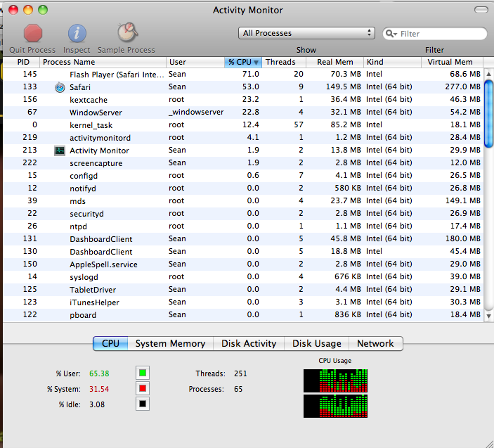This screenshot has height=448, width=494.
Task: Click the green % User color swatch
Action: 143,373
